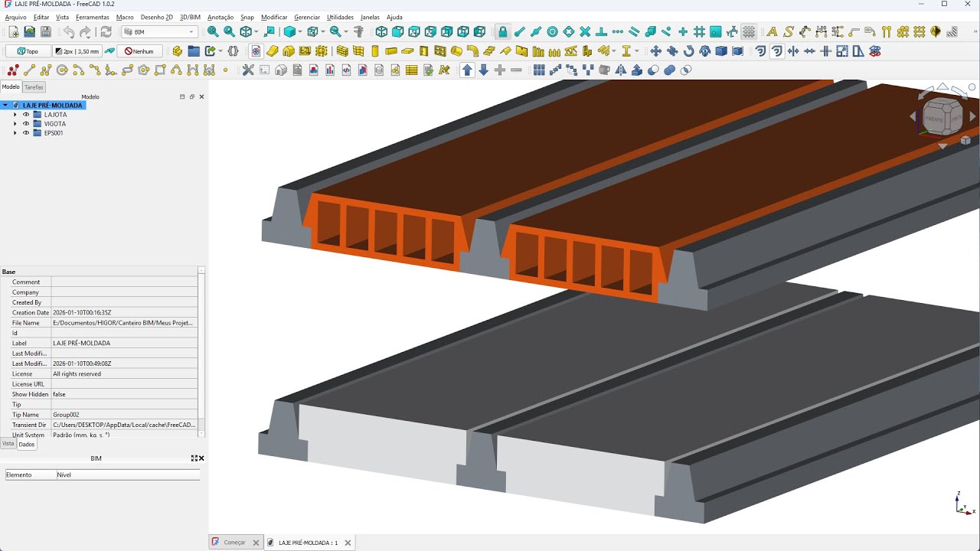This screenshot has height=551, width=980.
Task: Switch to the isometric view cube icon
Action: (x=381, y=32)
